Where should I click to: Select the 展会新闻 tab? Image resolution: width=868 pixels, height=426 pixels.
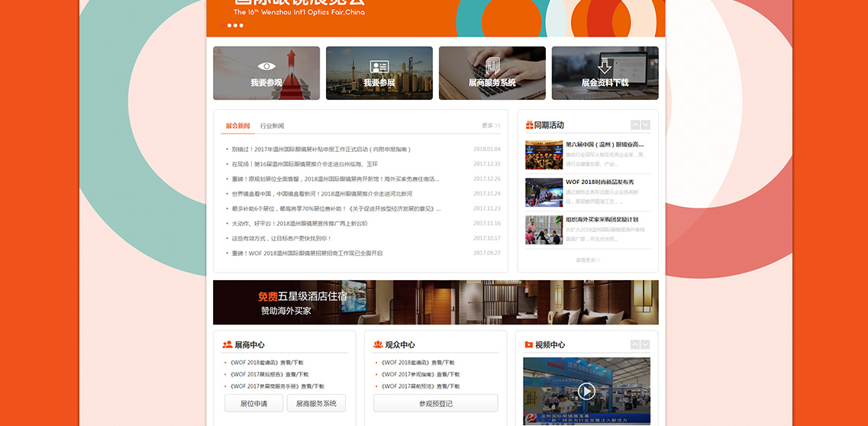pos(237,126)
